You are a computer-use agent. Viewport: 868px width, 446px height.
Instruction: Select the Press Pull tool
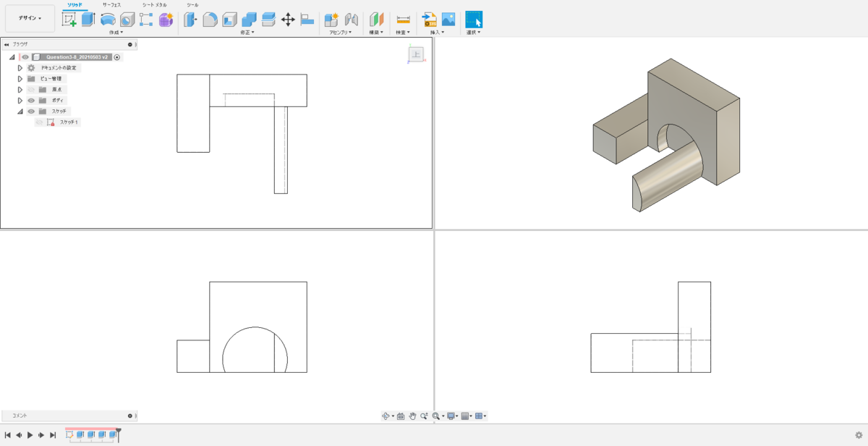[190, 20]
